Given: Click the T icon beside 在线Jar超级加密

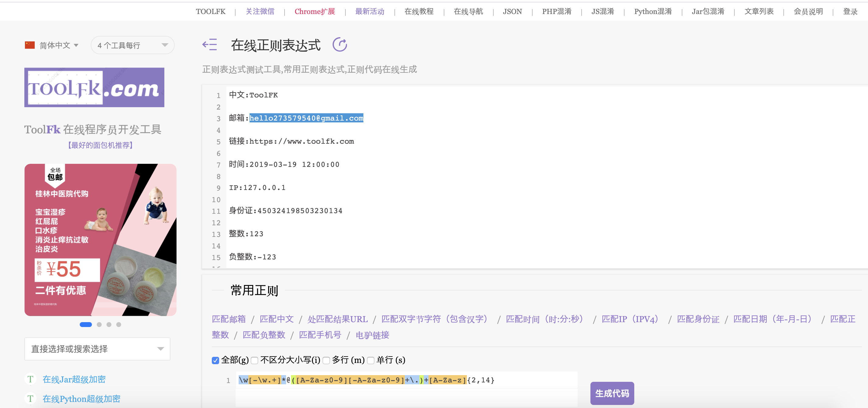Looking at the screenshot, I should tap(30, 379).
